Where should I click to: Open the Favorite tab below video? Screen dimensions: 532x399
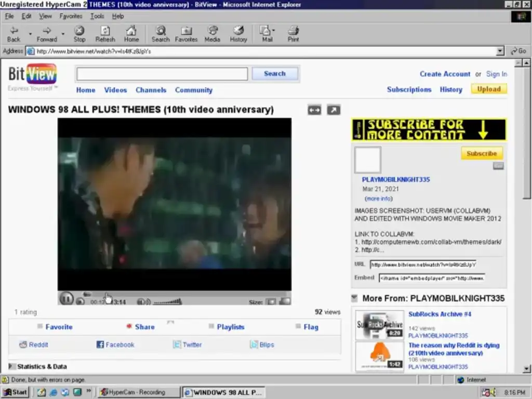point(55,327)
